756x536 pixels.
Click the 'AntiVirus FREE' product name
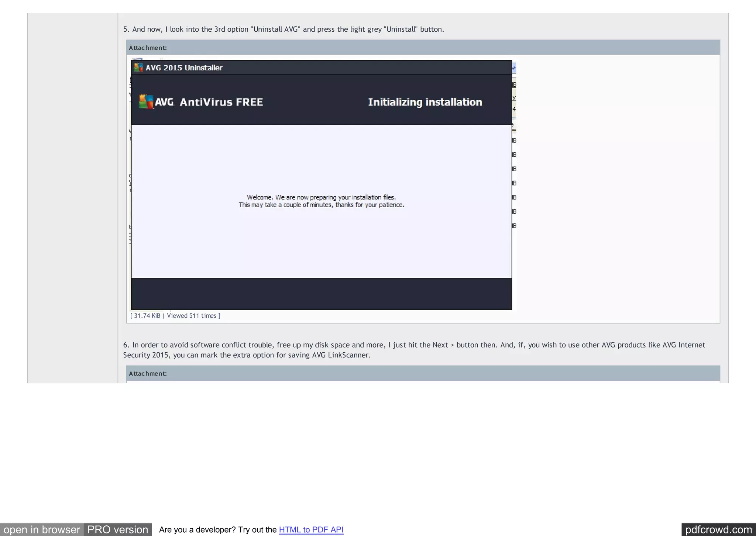click(221, 102)
